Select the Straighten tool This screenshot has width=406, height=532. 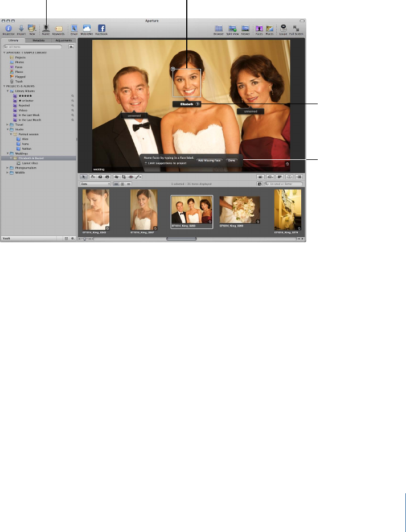pyautogui.click(x=116, y=177)
